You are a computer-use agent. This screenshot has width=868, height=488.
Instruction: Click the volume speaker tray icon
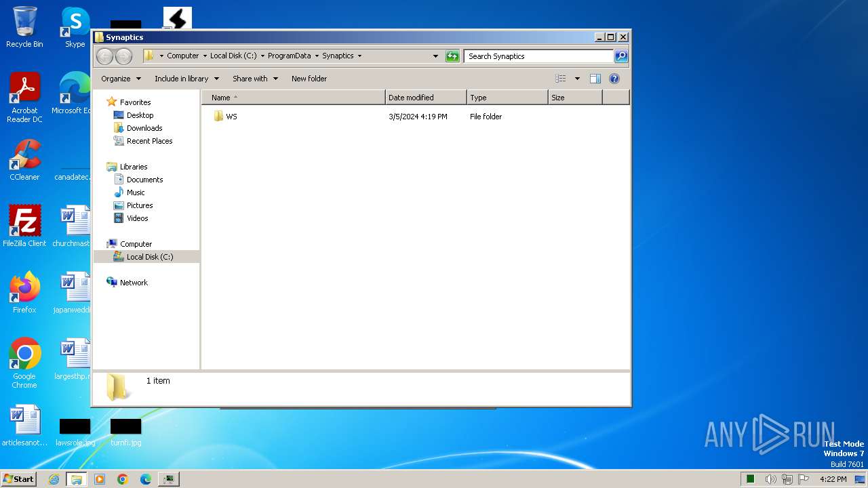coord(770,479)
